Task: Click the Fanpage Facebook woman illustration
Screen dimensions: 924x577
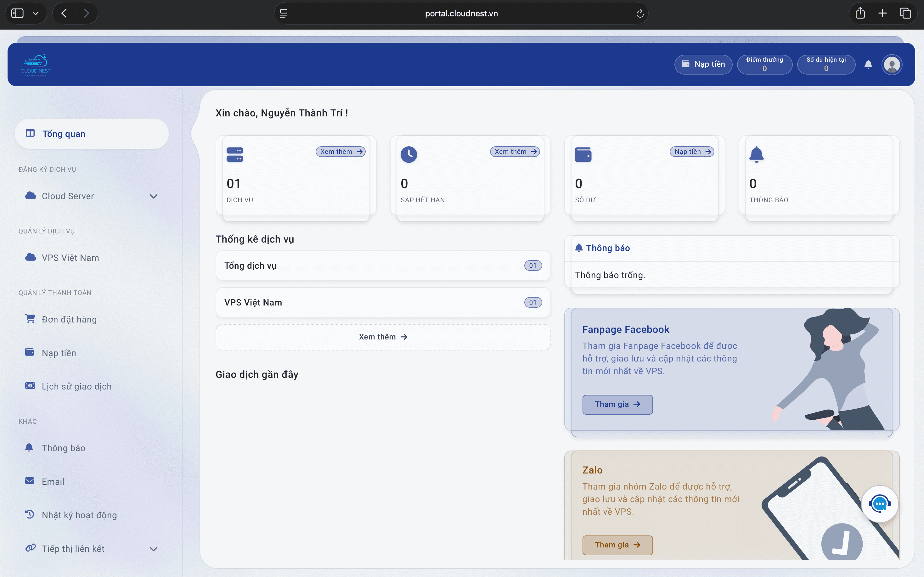Action: pyautogui.click(x=829, y=369)
